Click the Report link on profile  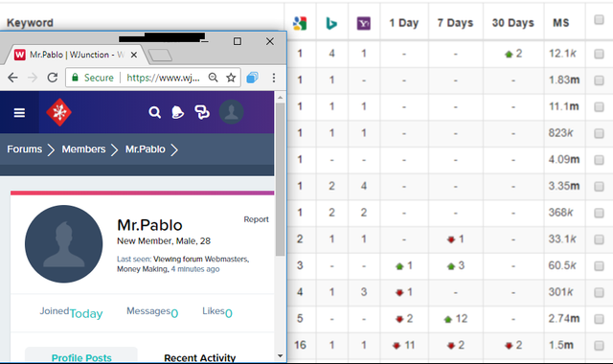pos(256,219)
